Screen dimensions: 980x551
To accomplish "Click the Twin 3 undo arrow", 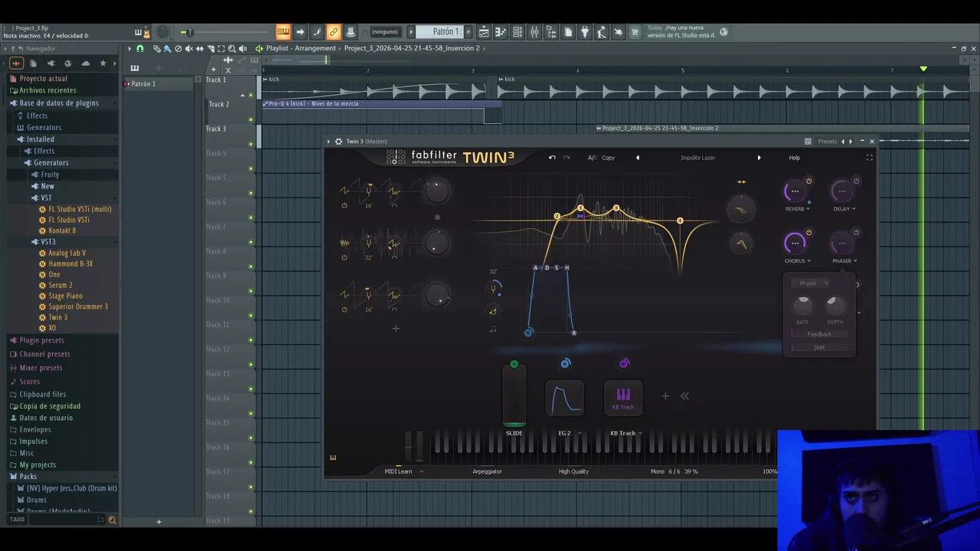I will click(x=552, y=158).
